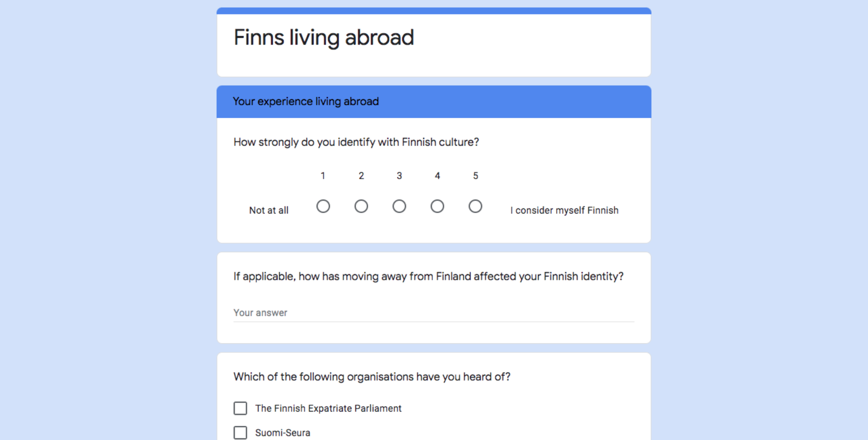Click the number 2 label above the scale
The width and height of the screenshot is (868, 440).
tap(361, 176)
